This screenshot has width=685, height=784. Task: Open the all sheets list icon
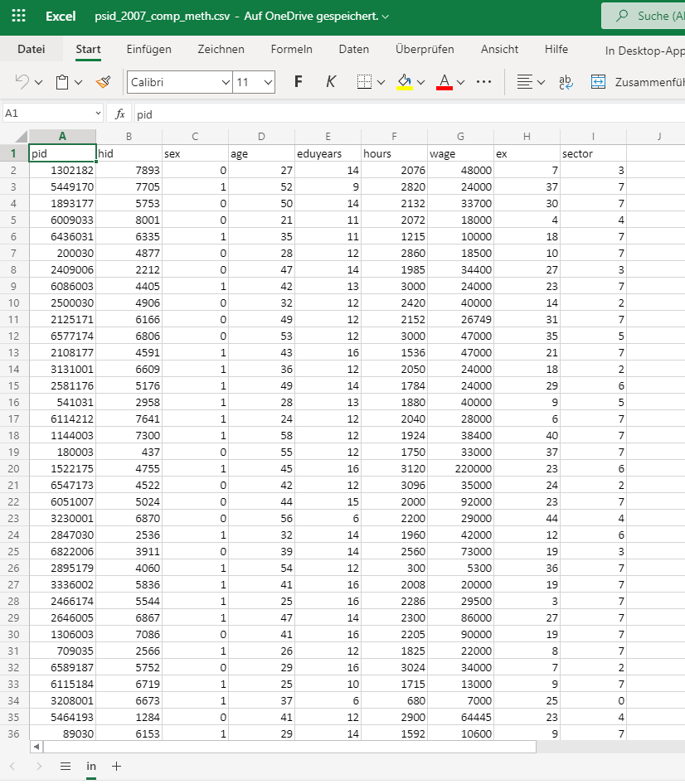pos(66,767)
